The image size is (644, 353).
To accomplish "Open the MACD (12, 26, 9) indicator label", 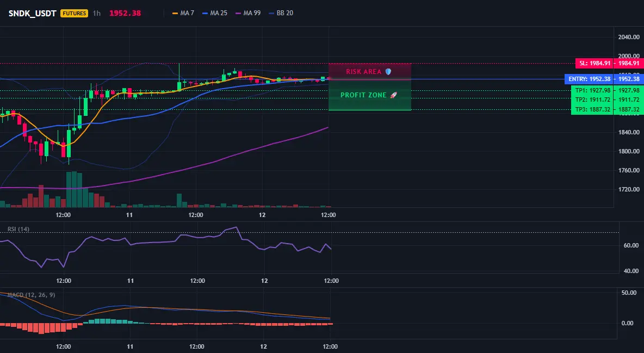I will coord(31,295).
